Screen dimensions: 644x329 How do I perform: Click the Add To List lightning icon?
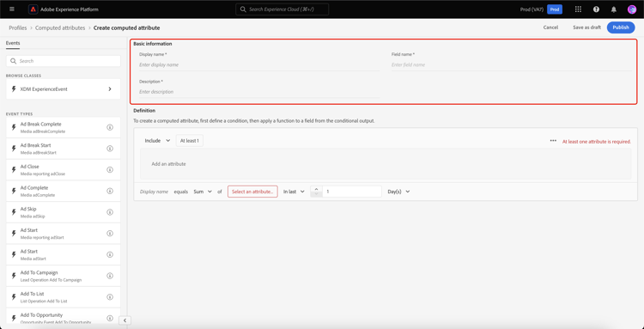click(14, 297)
